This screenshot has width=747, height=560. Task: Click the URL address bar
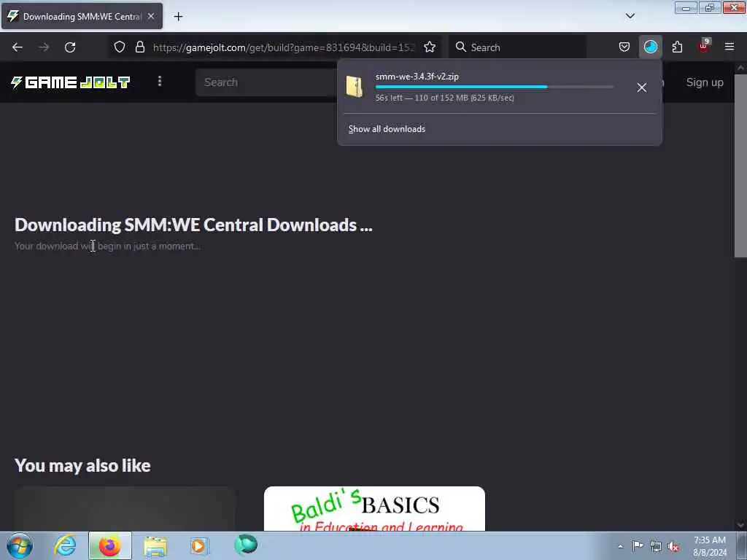pos(284,47)
